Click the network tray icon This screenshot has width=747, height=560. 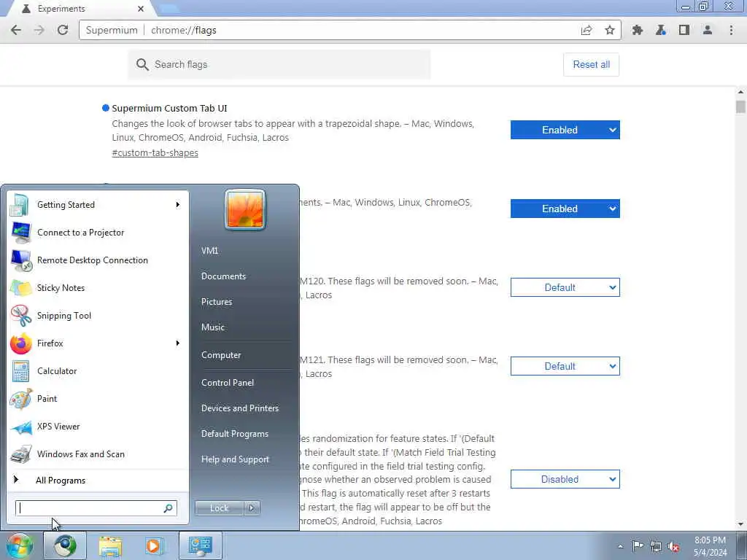coord(656,546)
